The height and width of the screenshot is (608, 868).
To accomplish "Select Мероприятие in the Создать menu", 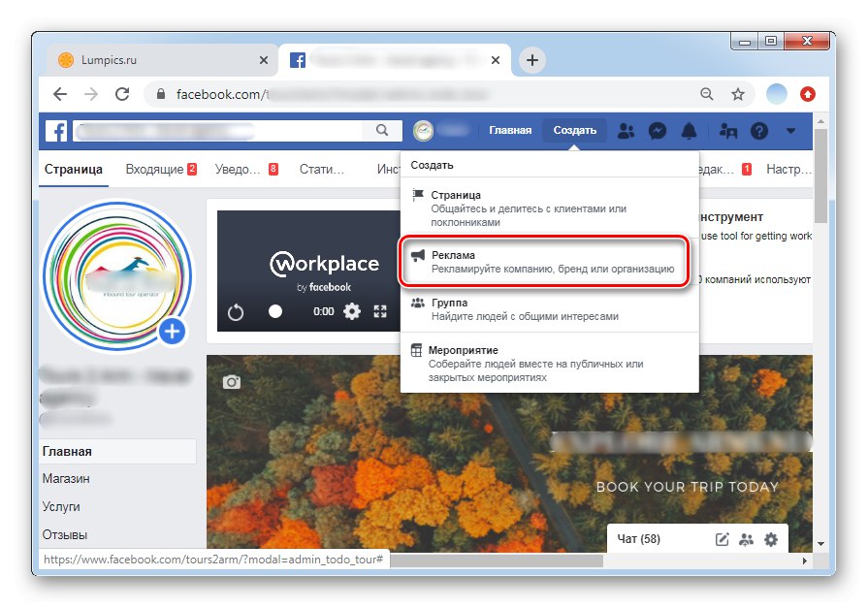I will pyautogui.click(x=550, y=364).
